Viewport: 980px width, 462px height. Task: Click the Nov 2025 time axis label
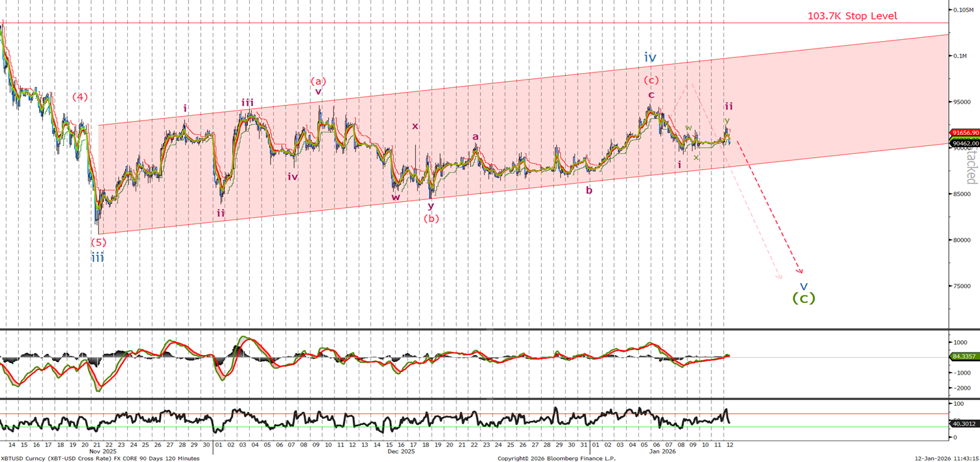click(102, 451)
